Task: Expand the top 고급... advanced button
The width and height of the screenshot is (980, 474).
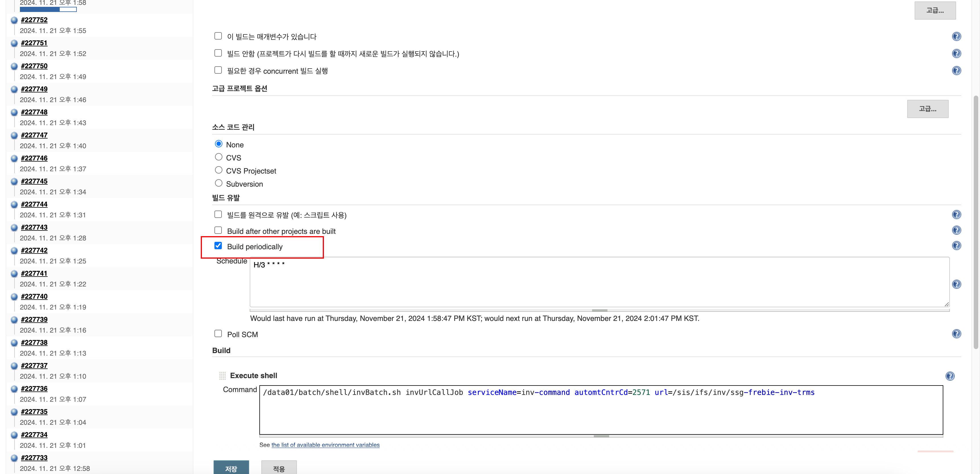Action: point(935,11)
